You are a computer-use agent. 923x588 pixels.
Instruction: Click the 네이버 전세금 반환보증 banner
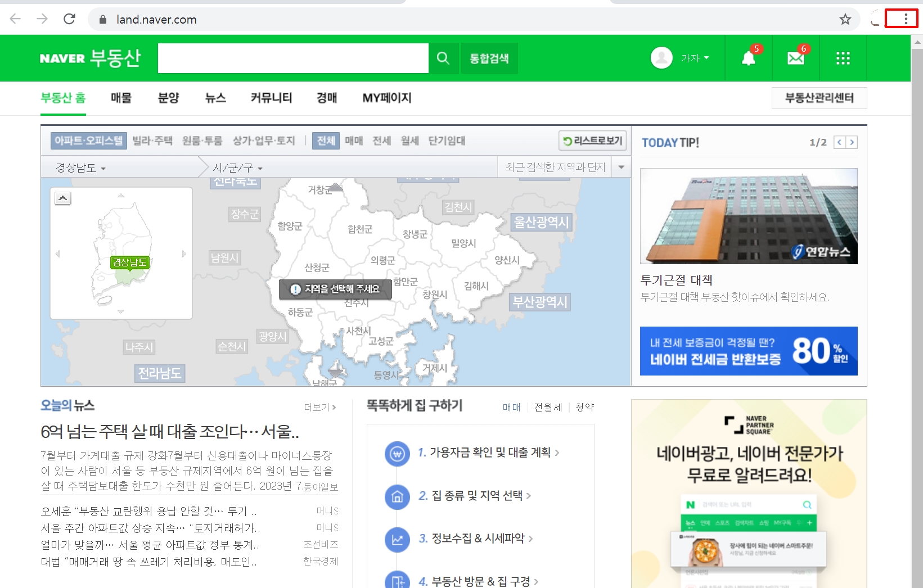coord(749,351)
